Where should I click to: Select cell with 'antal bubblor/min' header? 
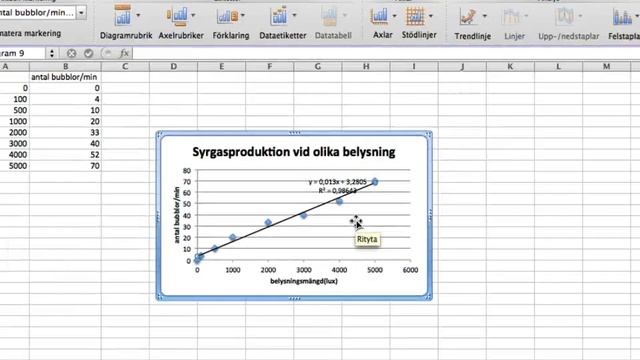tap(65, 77)
